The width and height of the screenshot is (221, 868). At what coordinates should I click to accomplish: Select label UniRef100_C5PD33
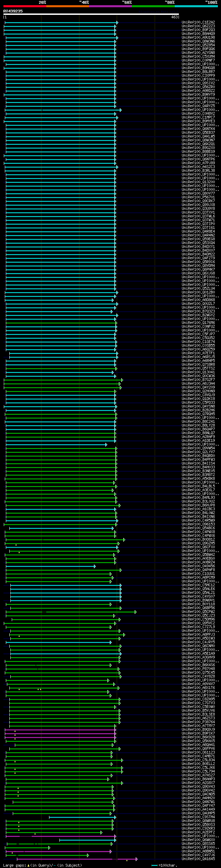pos(198,403)
